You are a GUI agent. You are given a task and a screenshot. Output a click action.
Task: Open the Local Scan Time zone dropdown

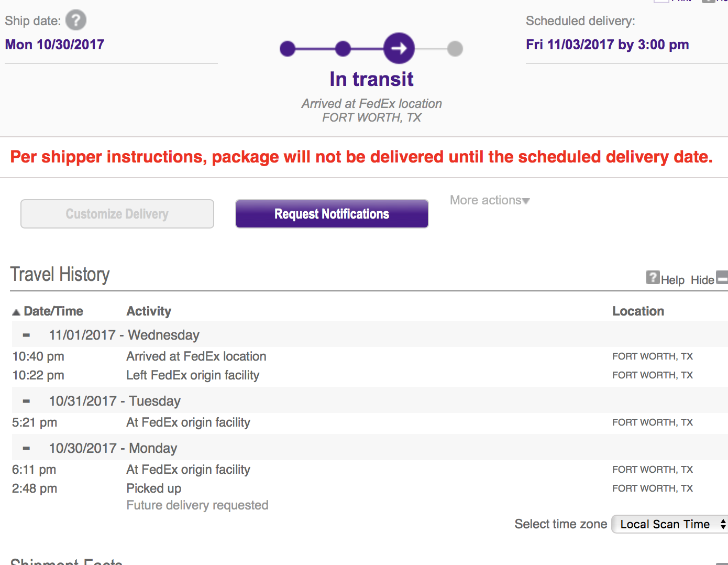point(670,524)
